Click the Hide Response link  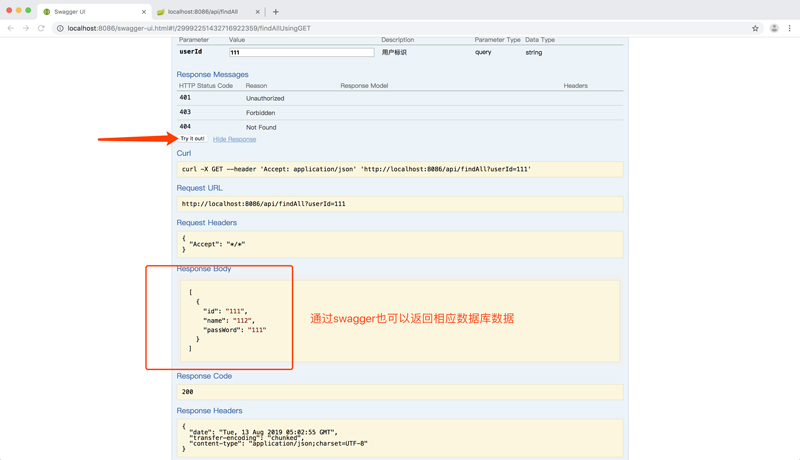(234, 139)
